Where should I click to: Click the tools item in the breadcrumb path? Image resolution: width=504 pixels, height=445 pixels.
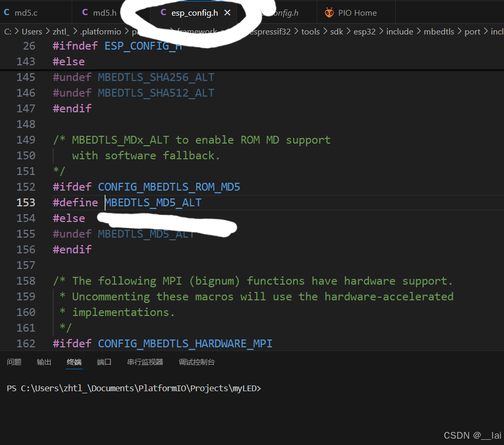pos(310,31)
